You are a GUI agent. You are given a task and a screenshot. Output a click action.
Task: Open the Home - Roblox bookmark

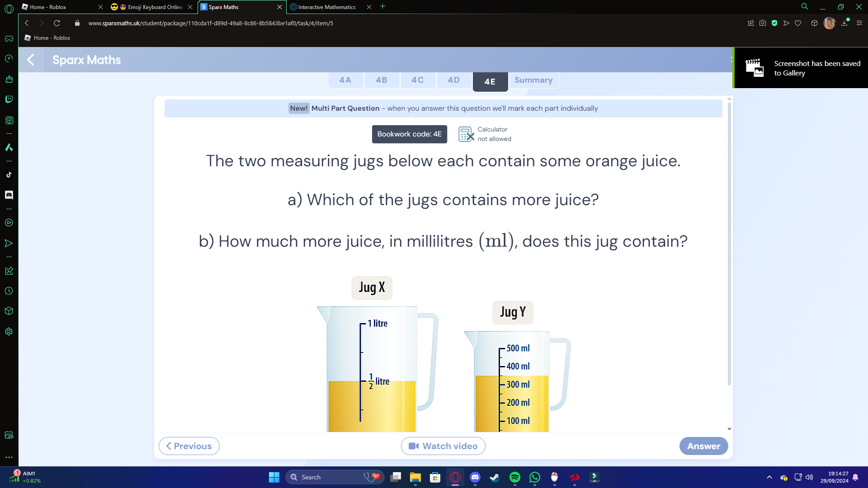(47, 38)
